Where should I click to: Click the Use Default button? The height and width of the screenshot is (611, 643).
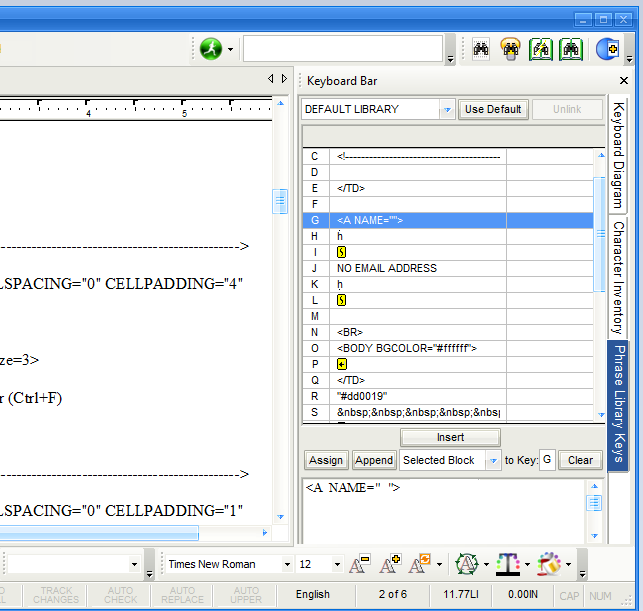point(493,109)
